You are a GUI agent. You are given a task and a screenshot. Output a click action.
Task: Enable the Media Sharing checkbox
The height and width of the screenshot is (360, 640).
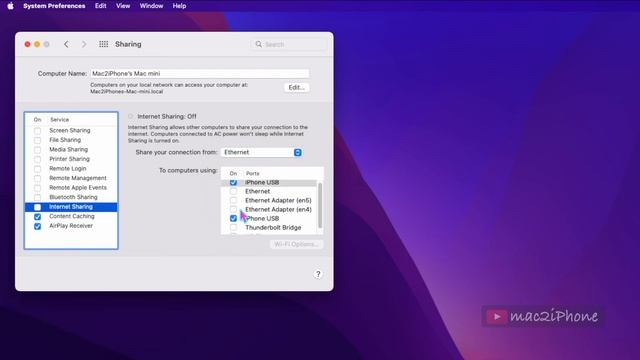(38, 150)
